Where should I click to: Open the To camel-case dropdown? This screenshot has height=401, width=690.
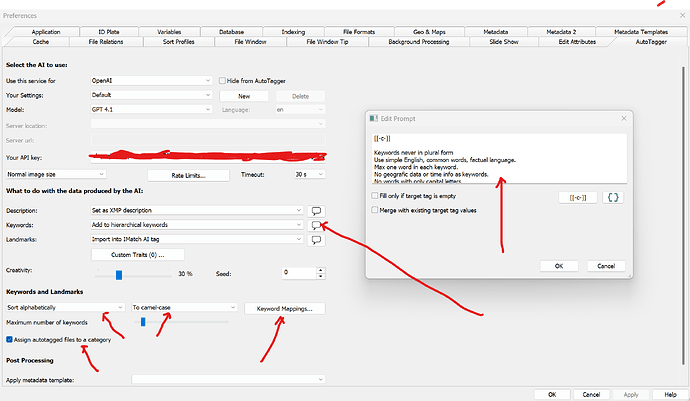(184, 307)
